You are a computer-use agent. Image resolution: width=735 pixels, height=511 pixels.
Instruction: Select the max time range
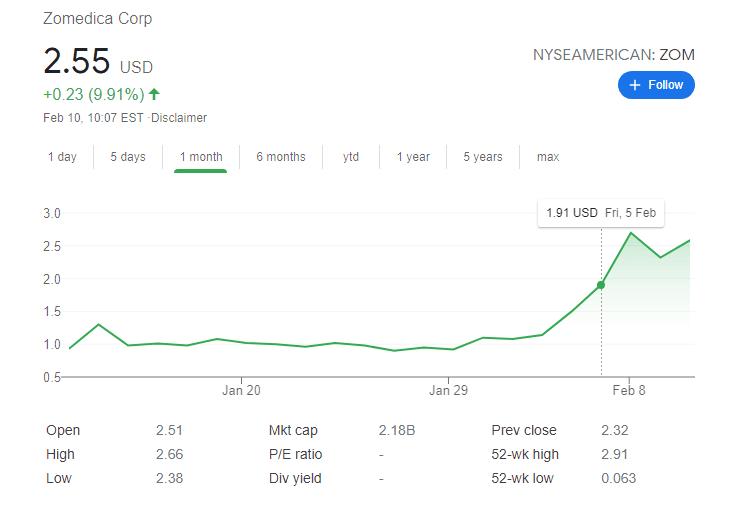click(548, 157)
